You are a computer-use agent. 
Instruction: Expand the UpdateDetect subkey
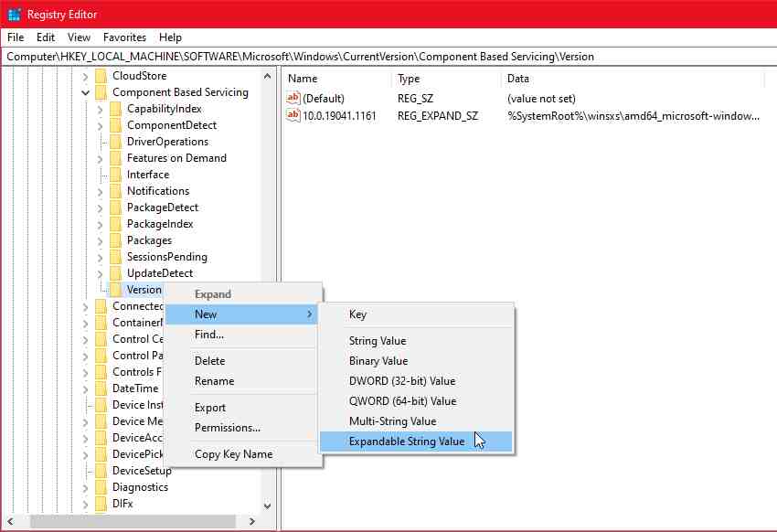100,274
